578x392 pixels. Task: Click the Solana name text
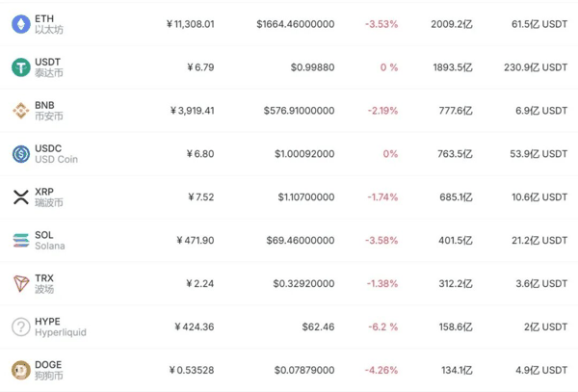pyautogui.click(x=50, y=246)
